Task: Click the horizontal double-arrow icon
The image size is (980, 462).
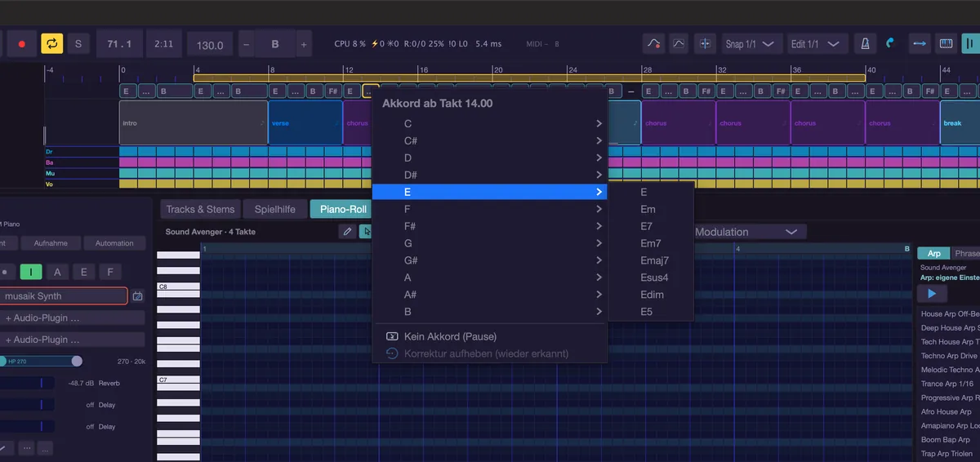Action: coord(920,43)
